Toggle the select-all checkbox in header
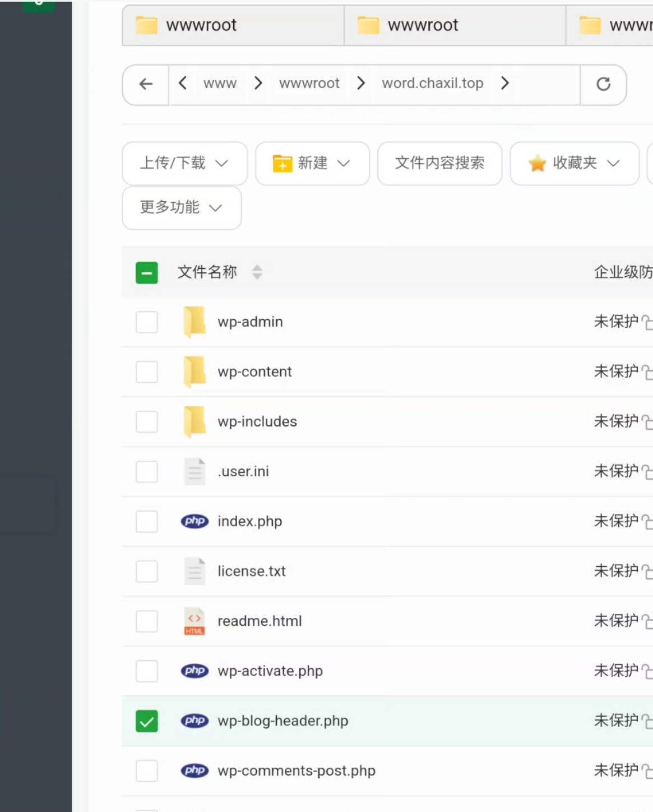The image size is (653, 812). (147, 273)
